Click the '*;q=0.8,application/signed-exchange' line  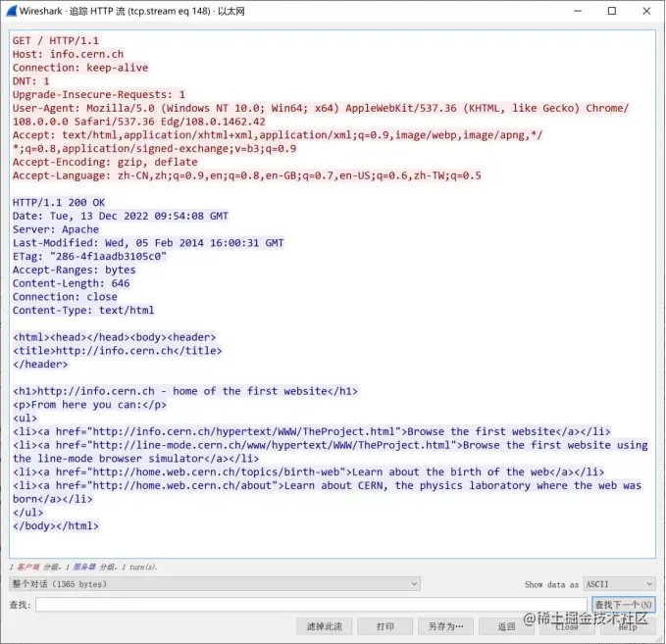[x=155, y=149]
